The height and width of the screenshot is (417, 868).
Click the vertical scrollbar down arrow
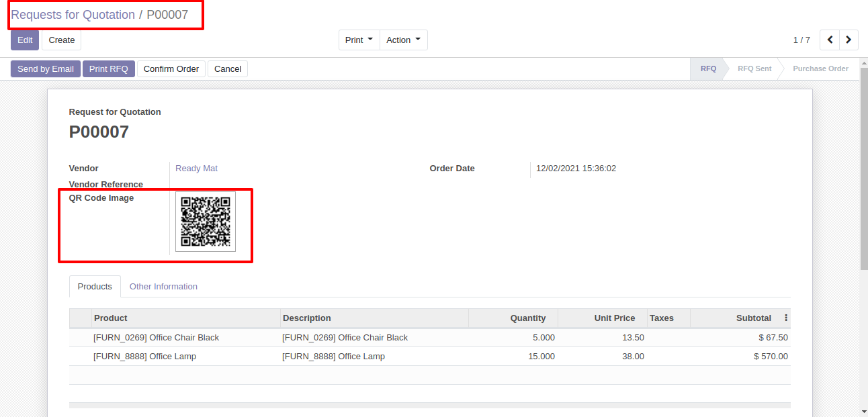click(863, 410)
